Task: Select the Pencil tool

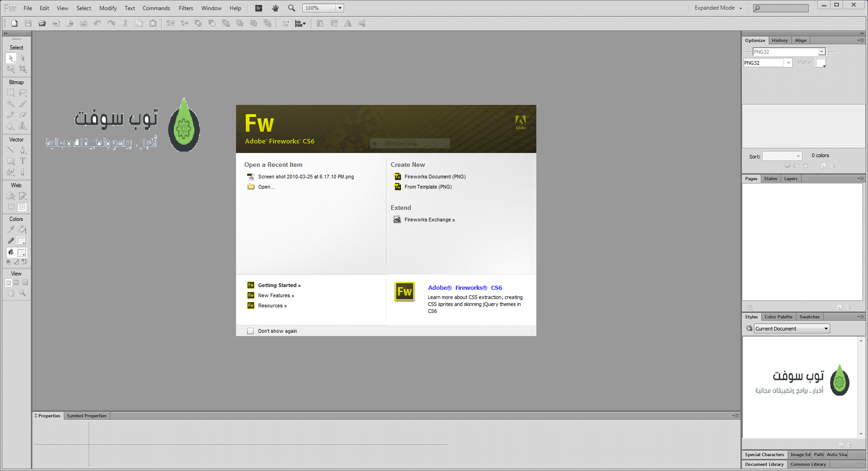Action: [x=11, y=115]
